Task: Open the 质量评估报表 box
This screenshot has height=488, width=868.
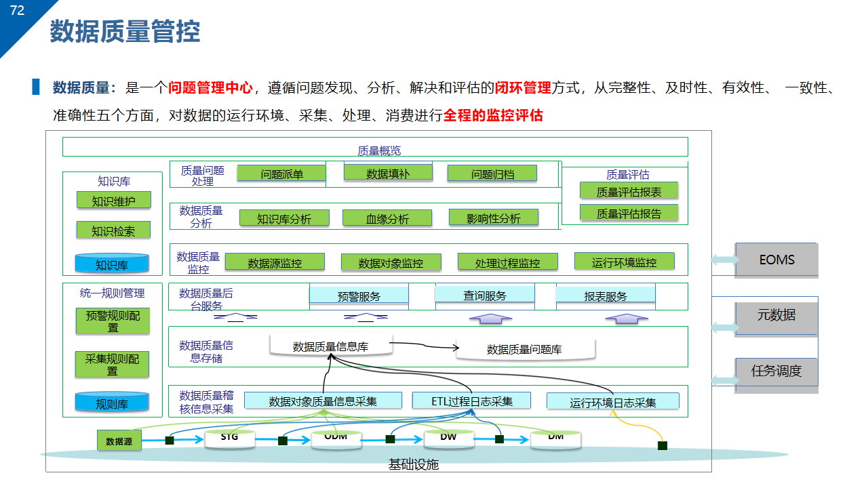Action: (x=629, y=191)
